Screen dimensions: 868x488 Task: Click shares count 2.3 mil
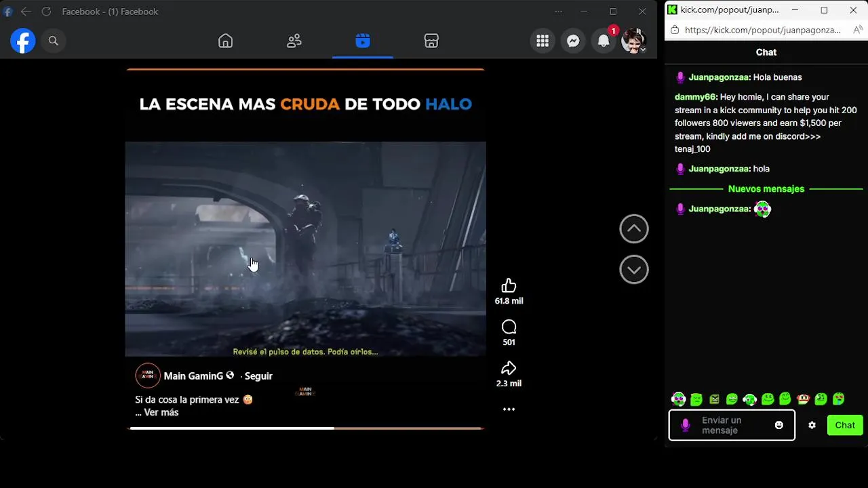509,384
